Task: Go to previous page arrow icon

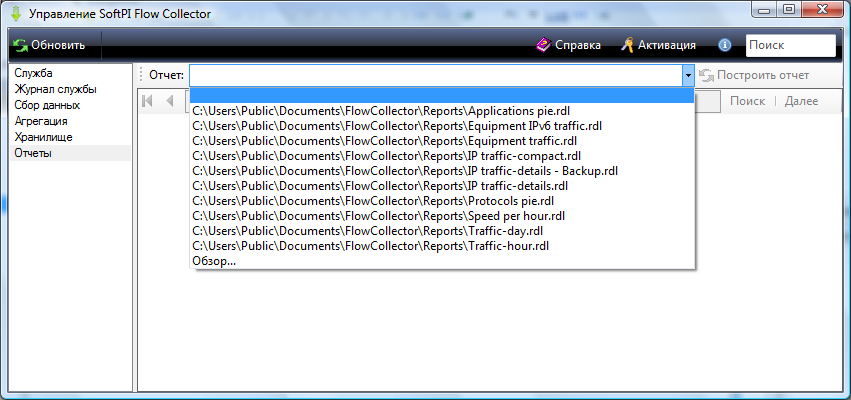Action: [169, 101]
